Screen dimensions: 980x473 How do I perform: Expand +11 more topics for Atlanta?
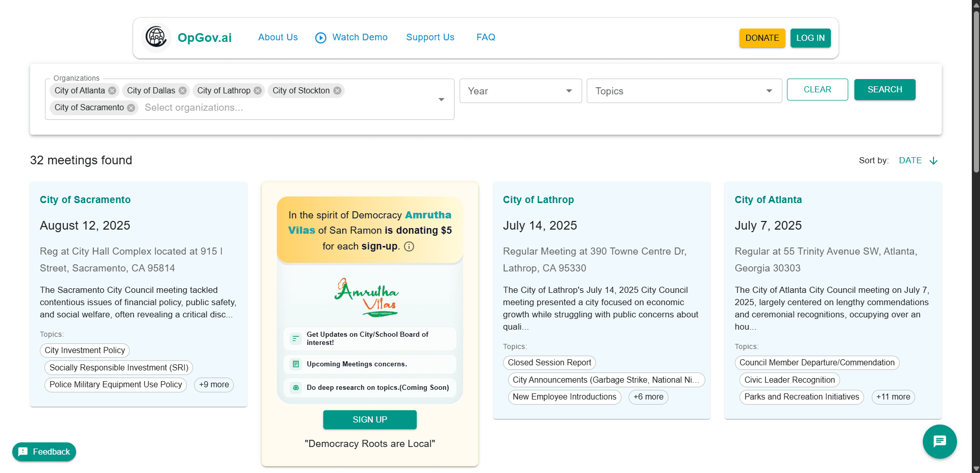pos(893,397)
